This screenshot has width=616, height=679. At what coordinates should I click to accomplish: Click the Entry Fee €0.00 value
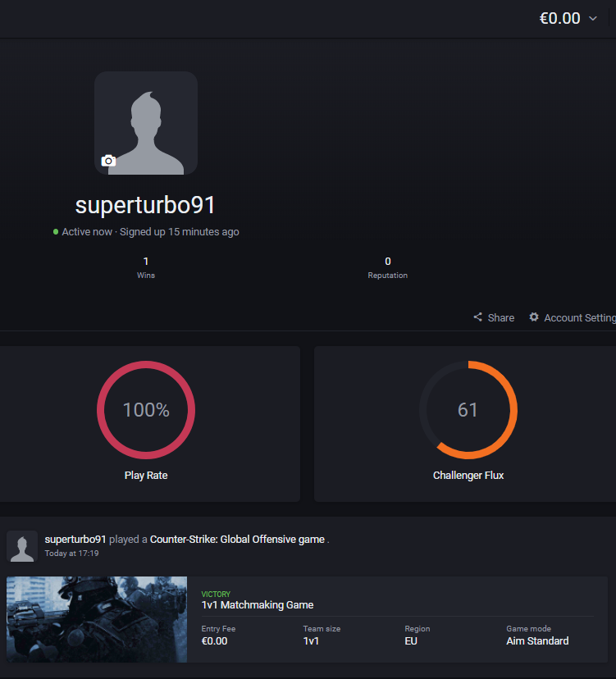pos(214,641)
